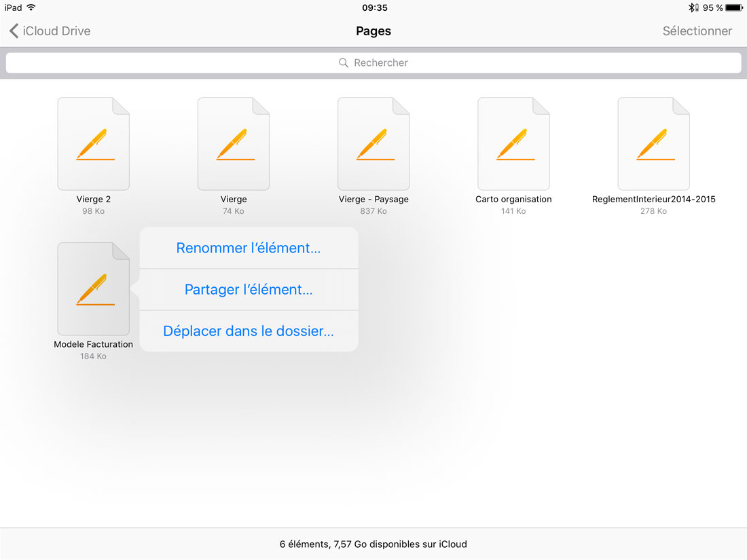Click the 'Carto organisation' file name
This screenshot has height=560, width=747.
513,199
